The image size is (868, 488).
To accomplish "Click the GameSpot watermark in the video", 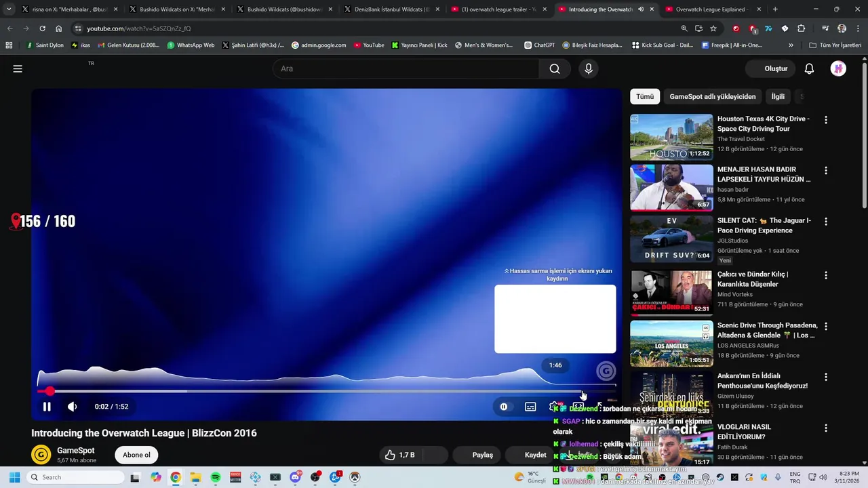I will pos(606,371).
